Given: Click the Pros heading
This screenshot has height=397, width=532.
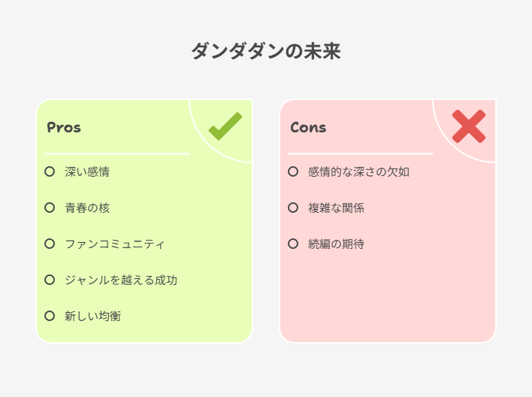Looking at the screenshot, I should [64, 127].
